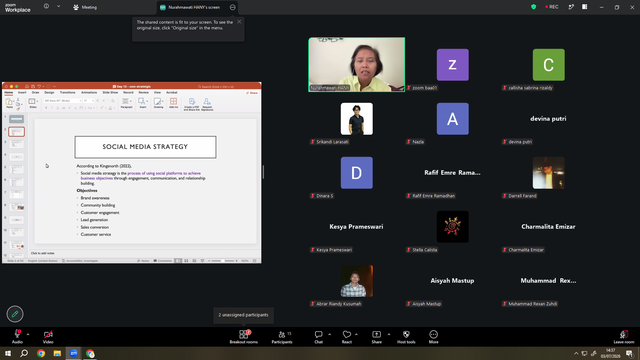Start Share screen

point(376,336)
